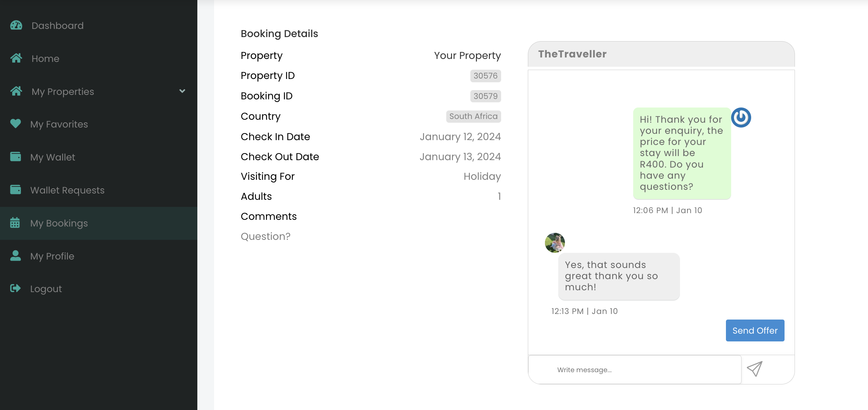Click the person icon for My Profile
Image resolution: width=868 pixels, height=410 pixels.
(16, 256)
